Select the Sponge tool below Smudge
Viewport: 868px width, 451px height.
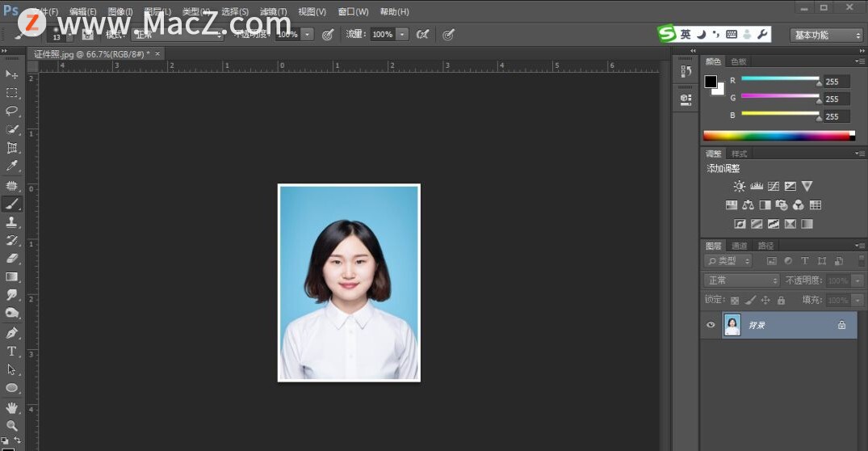(11, 313)
